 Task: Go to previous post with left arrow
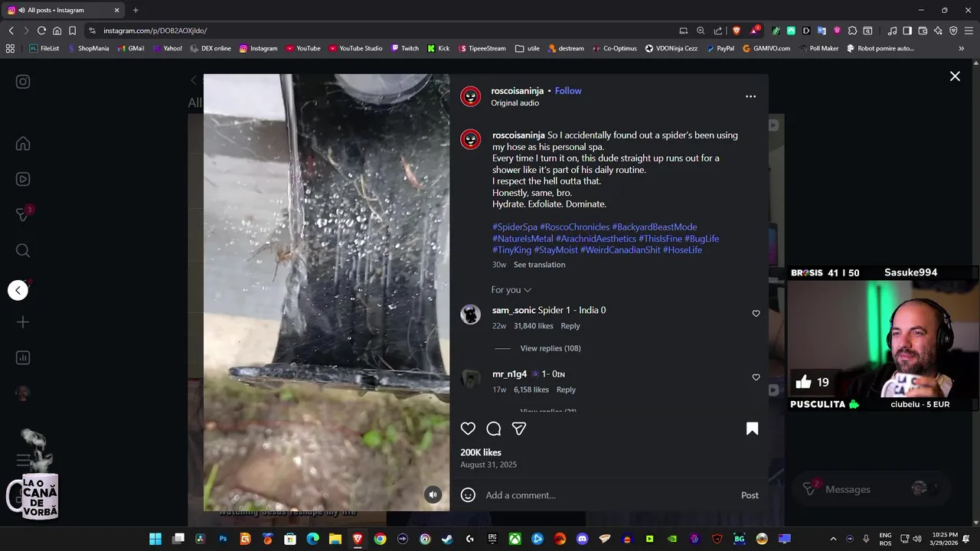click(18, 290)
